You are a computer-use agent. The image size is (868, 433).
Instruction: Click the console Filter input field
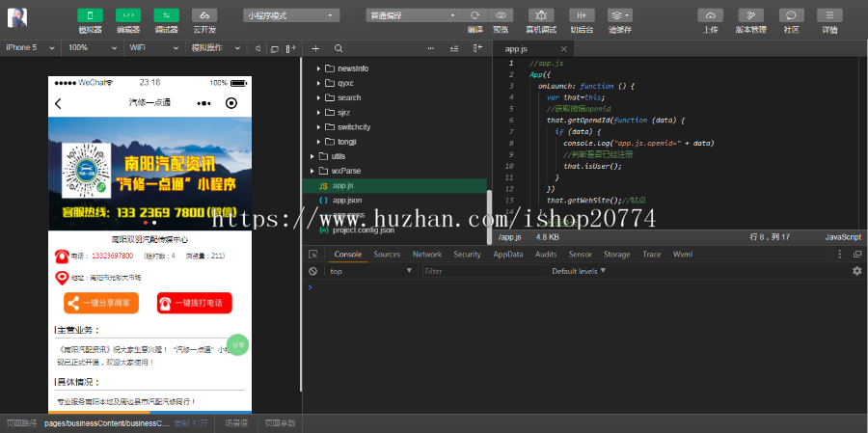(482, 271)
